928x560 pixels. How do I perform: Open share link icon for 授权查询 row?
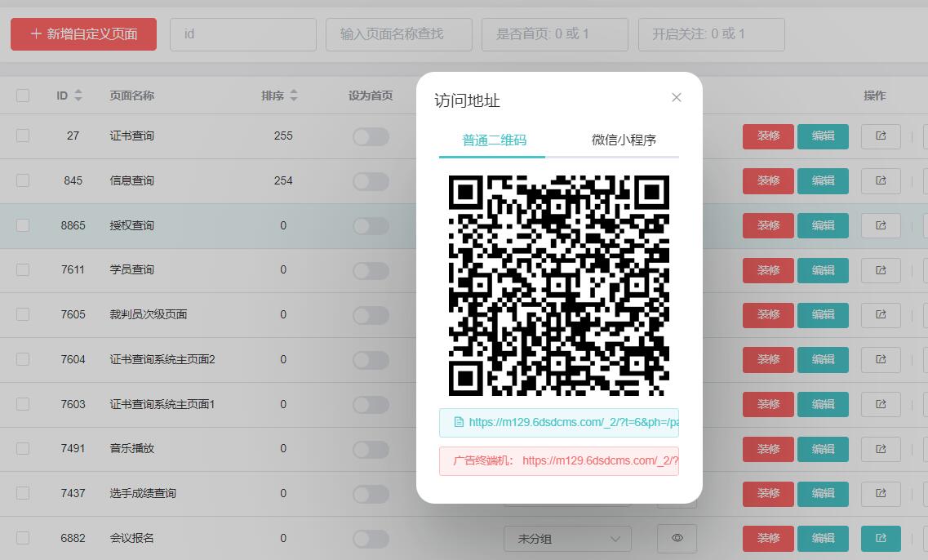point(881,225)
